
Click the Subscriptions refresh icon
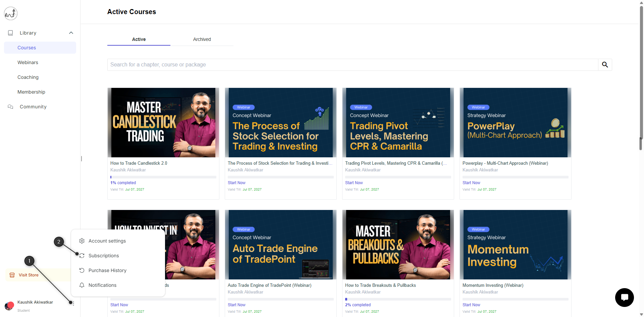point(82,256)
